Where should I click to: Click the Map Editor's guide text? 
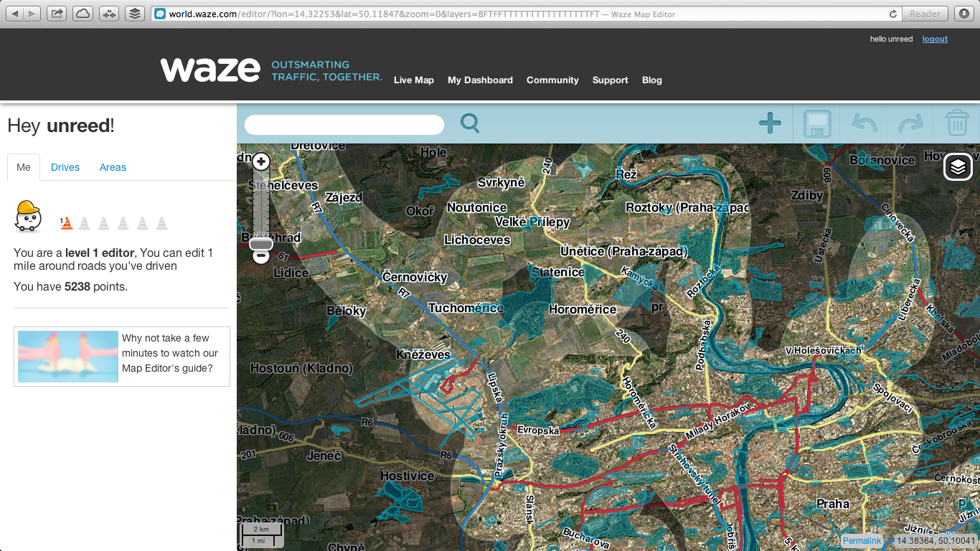click(169, 353)
